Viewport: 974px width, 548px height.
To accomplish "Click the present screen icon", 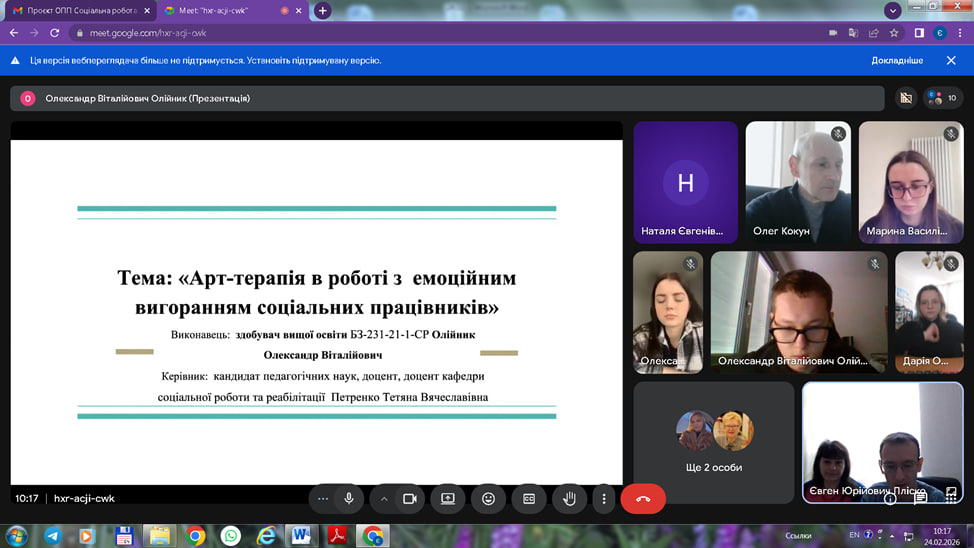I will [448, 498].
